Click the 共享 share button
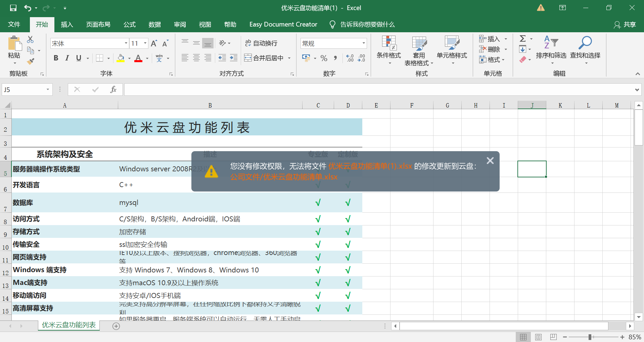This screenshot has height=342, width=644. point(625,25)
